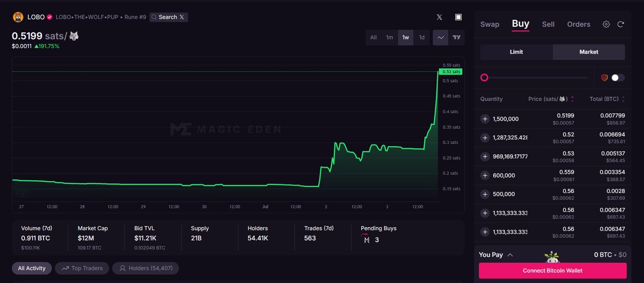Open the X (Twitter) link icon

point(440,17)
